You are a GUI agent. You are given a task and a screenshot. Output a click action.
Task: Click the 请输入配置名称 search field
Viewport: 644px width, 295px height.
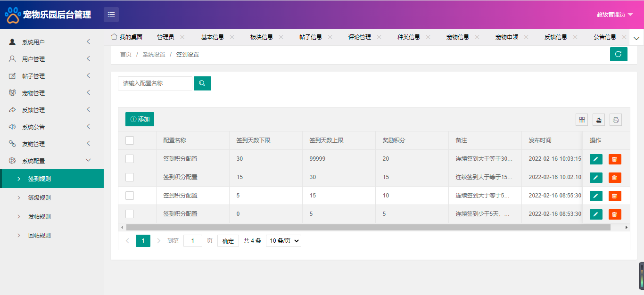pyautogui.click(x=155, y=83)
